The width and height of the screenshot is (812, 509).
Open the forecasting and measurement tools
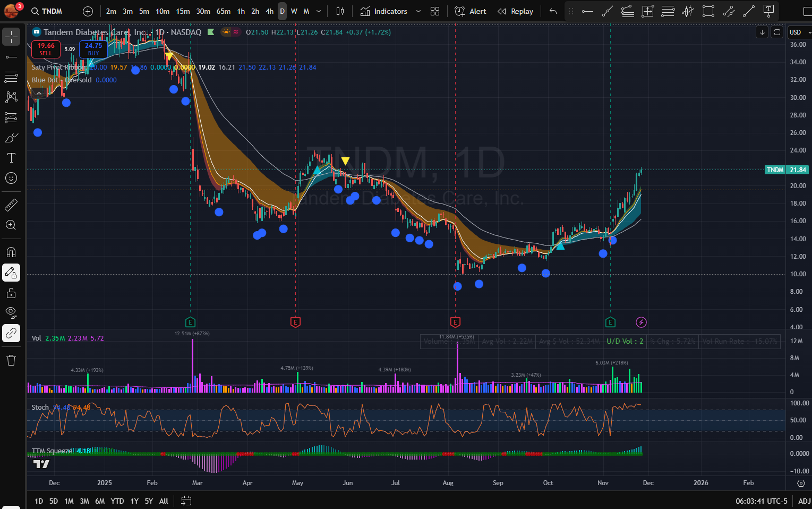tap(11, 117)
